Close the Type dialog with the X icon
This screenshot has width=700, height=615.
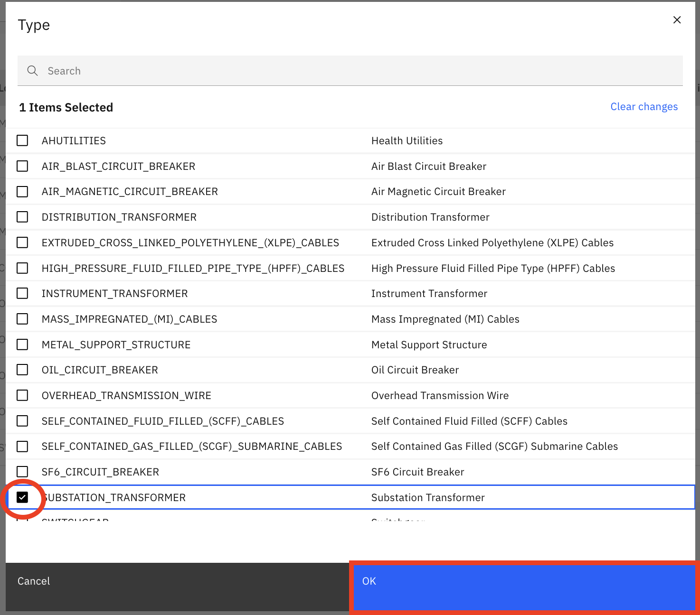(677, 20)
